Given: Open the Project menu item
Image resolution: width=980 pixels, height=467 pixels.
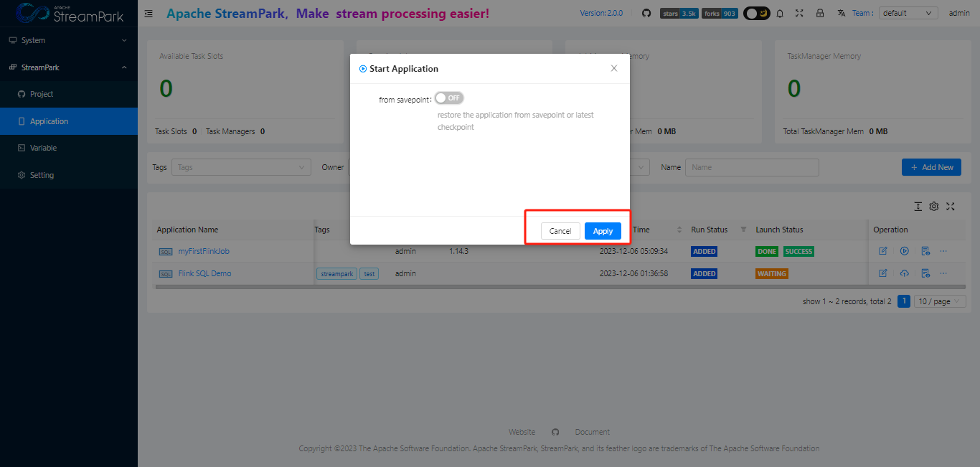Looking at the screenshot, I should (x=69, y=94).
